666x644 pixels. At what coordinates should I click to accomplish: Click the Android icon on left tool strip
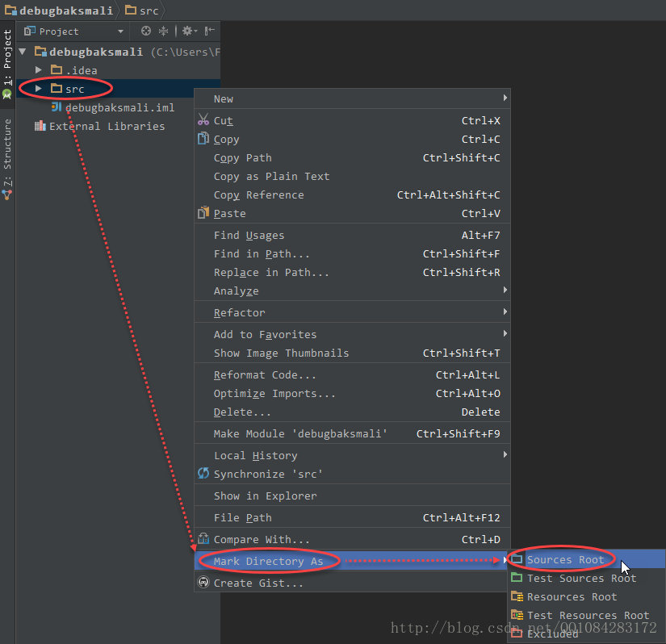click(6, 94)
